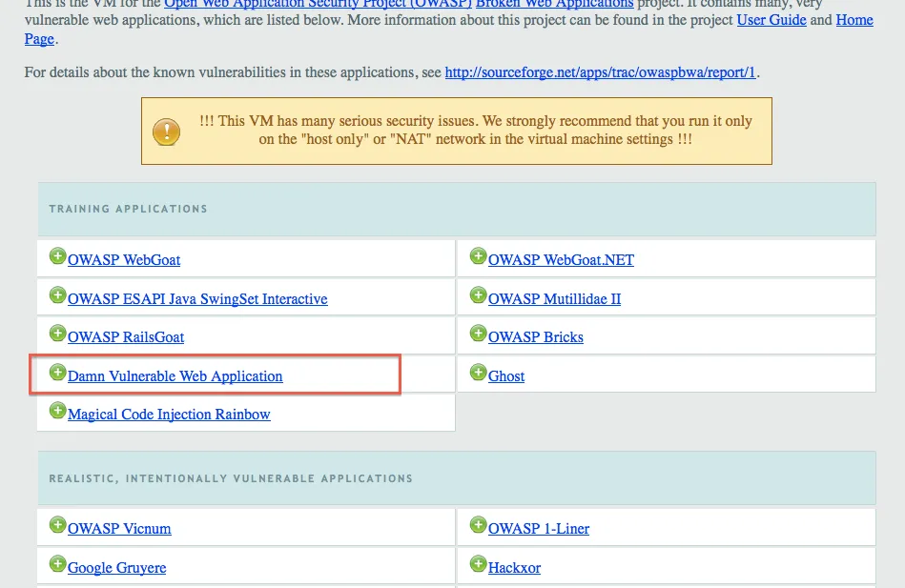The image size is (905, 588).
Task: Expand the Damn Vulnerable Web Application plus icon
Action: [x=57, y=374]
